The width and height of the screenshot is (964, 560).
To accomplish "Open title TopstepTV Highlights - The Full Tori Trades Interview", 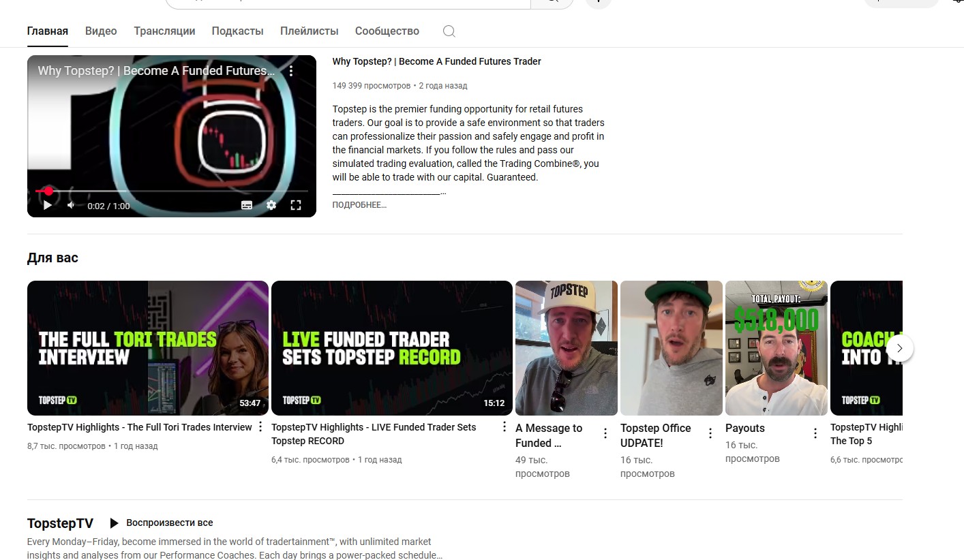I will [x=140, y=427].
